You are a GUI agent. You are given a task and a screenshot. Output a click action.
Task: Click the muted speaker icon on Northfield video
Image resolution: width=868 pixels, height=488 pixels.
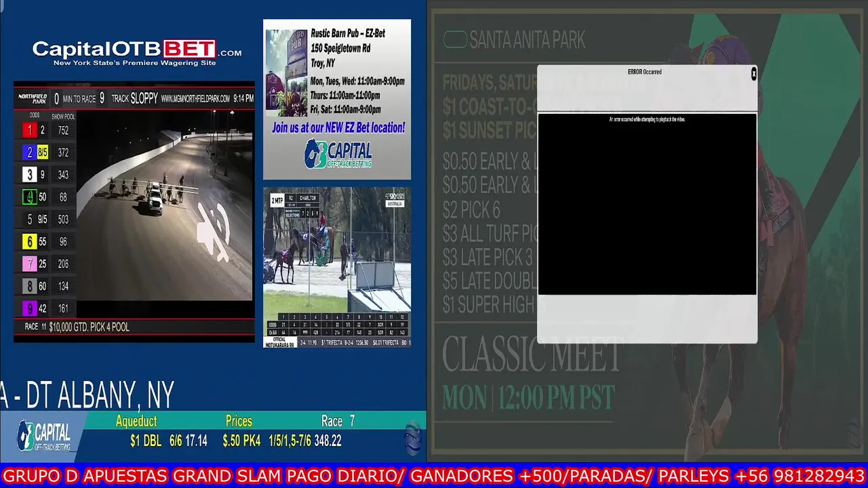point(214,232)
